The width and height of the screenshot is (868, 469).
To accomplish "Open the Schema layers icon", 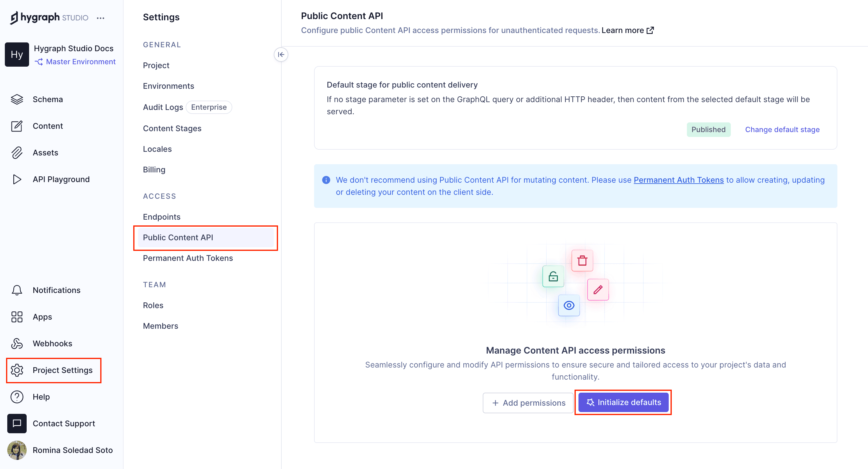I will (x=17, y=99).
